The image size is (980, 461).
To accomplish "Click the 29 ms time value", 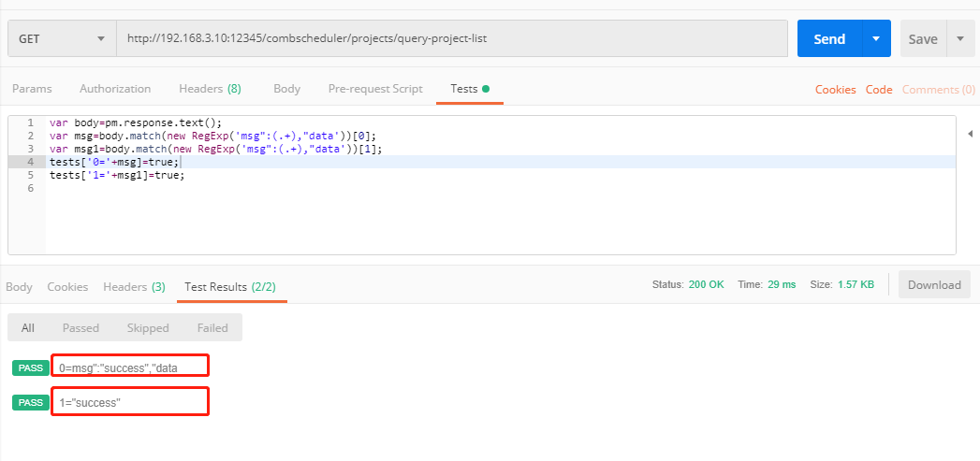I will point(782,284).
